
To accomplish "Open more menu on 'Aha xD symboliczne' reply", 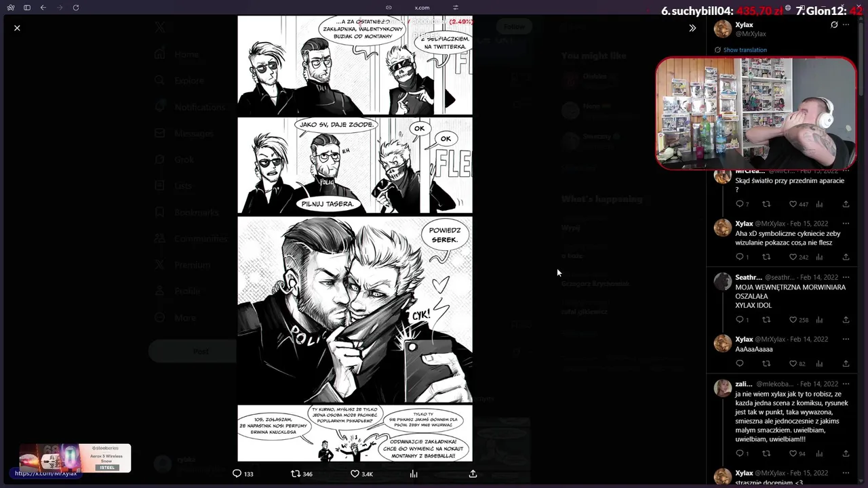I will [846, 224].
